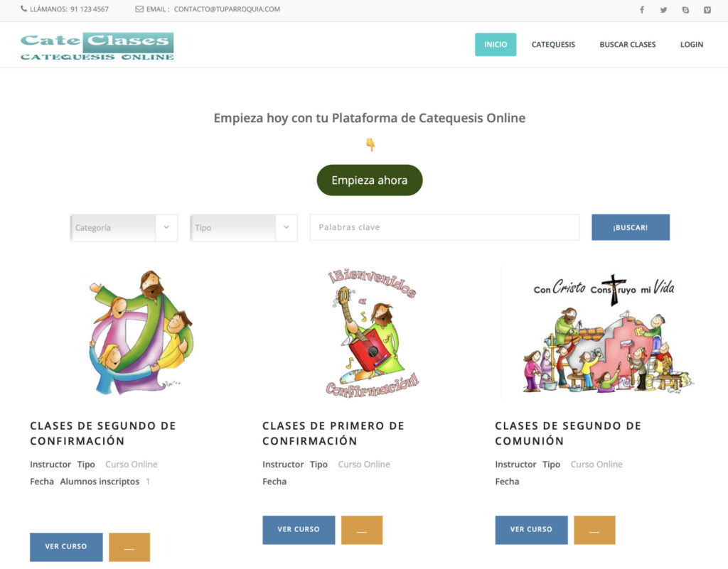Image resolution: width=728 pixels, height=569 pixels.
Task: Focus the Palabras clave search field
Action: click(445, 227)
